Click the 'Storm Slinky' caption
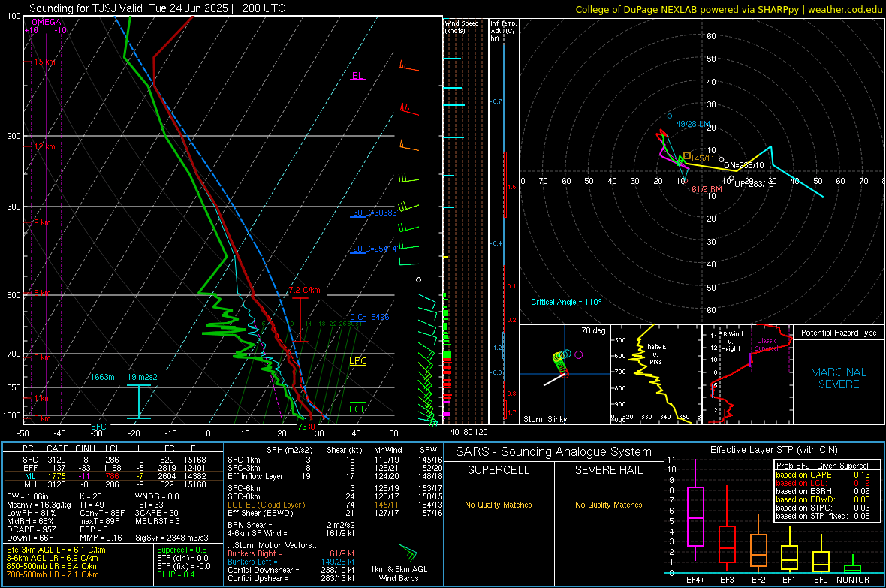This screenshot has height=588, width=886. coord(544,419)
